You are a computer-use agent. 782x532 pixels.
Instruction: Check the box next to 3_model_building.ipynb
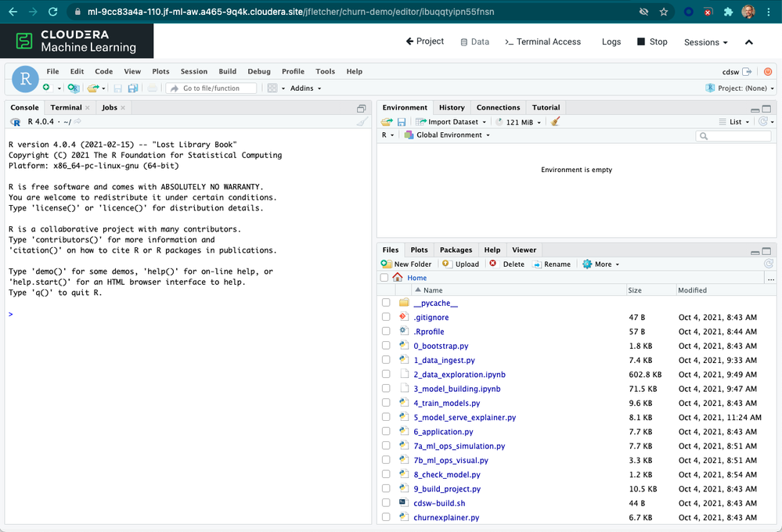pyautogui.click(x=386, y=388)
